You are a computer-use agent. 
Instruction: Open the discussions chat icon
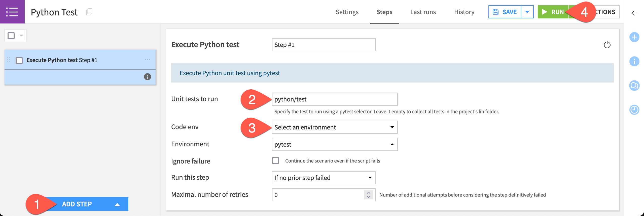click(x=634, y=86)
